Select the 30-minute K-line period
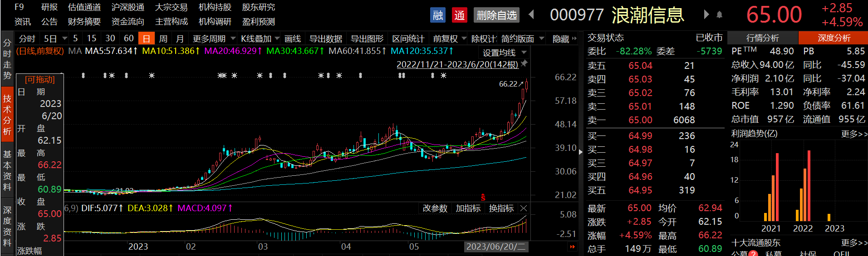Screen dimensions: 868x256 point(110,39)
